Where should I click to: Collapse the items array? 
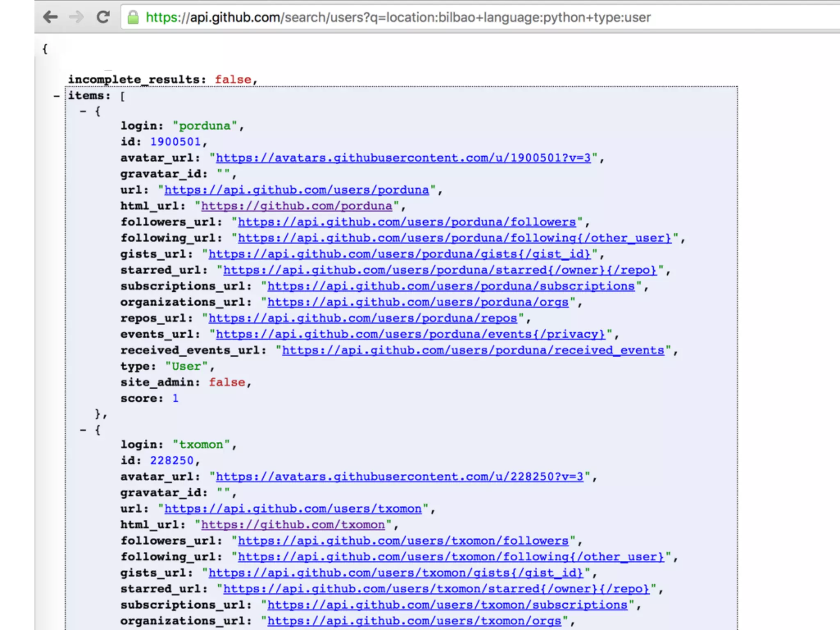pyautogui.click(x=57, y=96)
